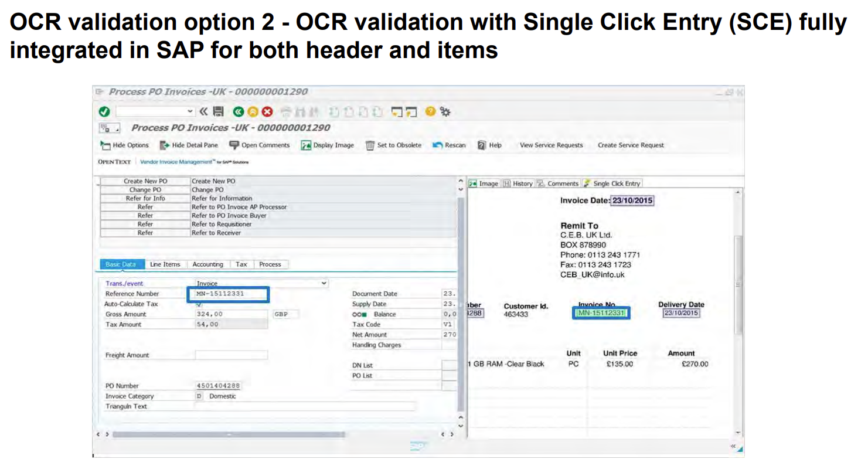This screenshot has width=868, height=459.
Task: Click Refer button for Receiver
Action: [145, 233]
